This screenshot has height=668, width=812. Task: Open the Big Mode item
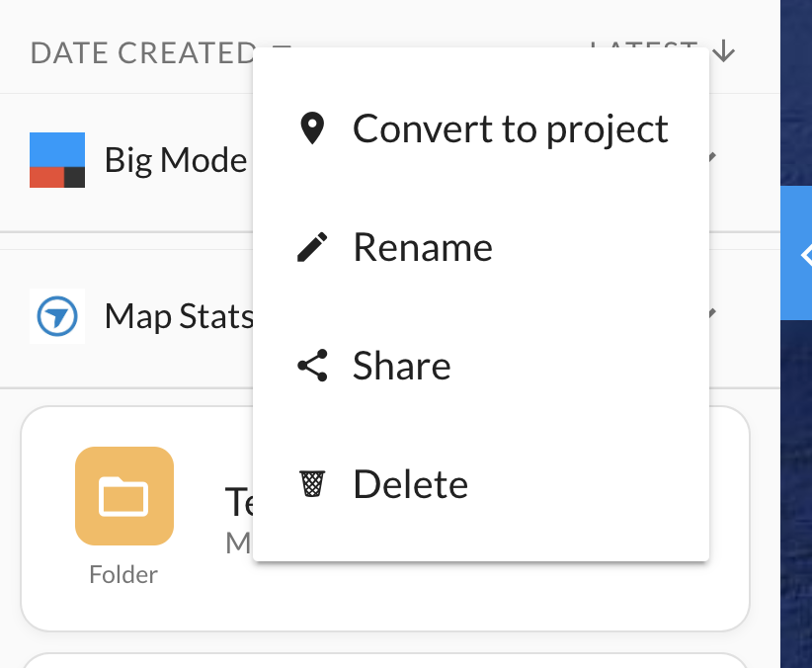tap(176, 160)
